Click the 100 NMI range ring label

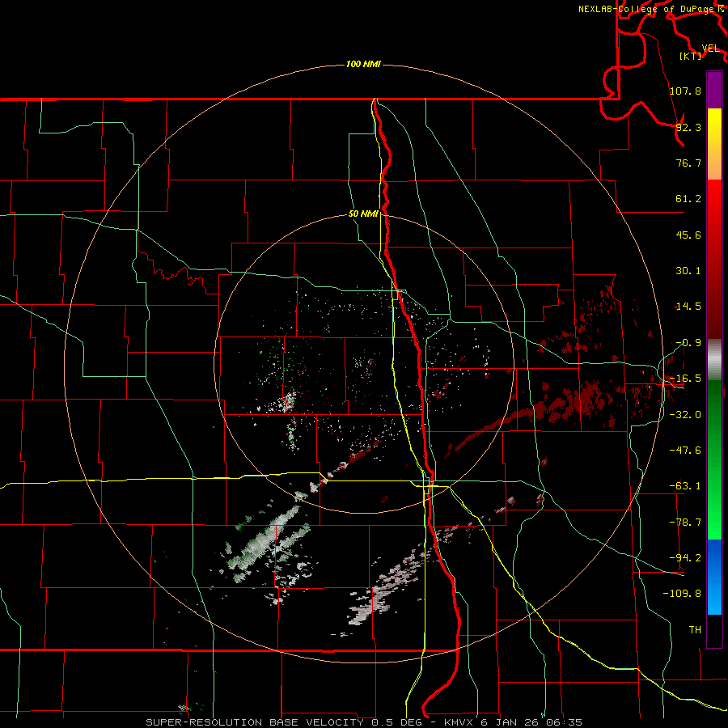(x=363, y=64)
